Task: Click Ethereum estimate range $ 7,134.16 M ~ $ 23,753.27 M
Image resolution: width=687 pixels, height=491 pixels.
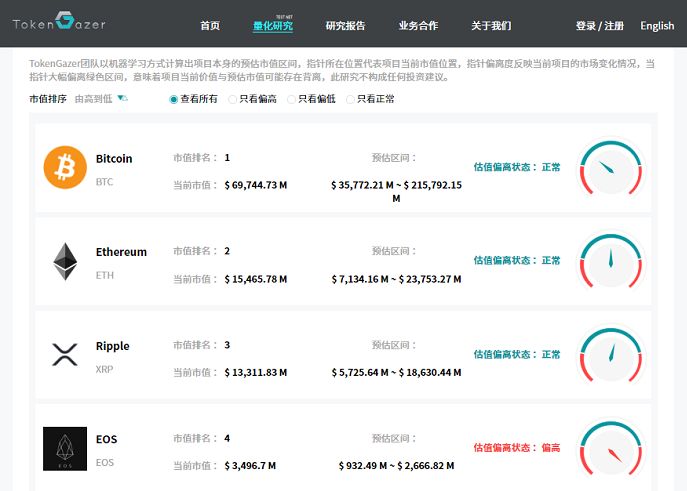Action: [x=396, y=279]
